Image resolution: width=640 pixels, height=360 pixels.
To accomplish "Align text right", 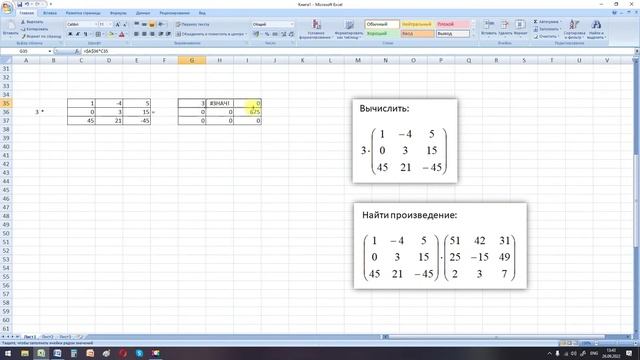I will pos(152,34).
